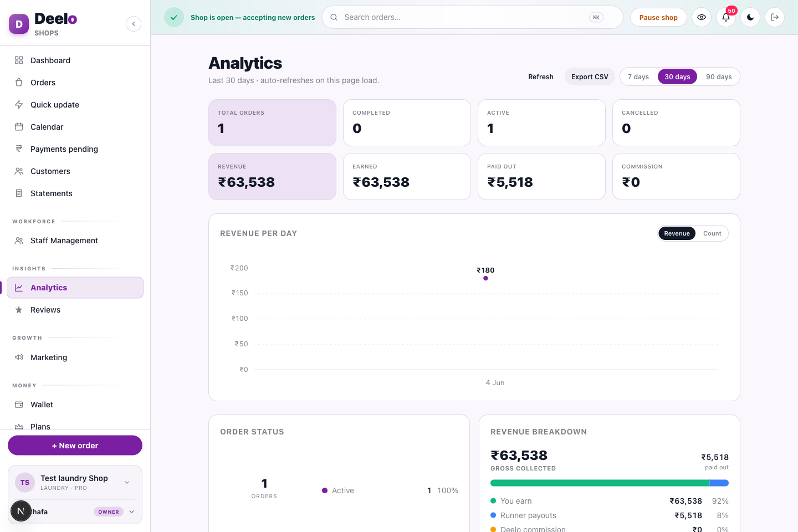
Task: Click the gross collected progress bar
Action: pos(610,483)
